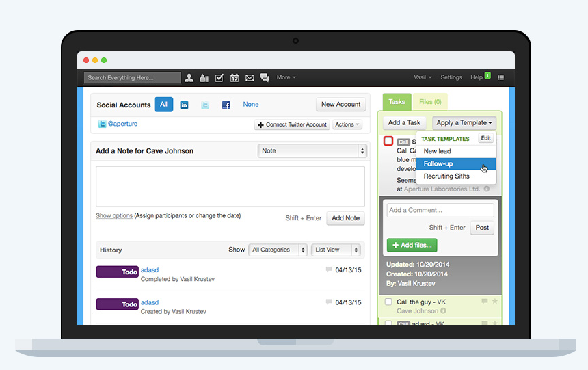Open the Actions dropdown for @aperture

pos(347,124)
